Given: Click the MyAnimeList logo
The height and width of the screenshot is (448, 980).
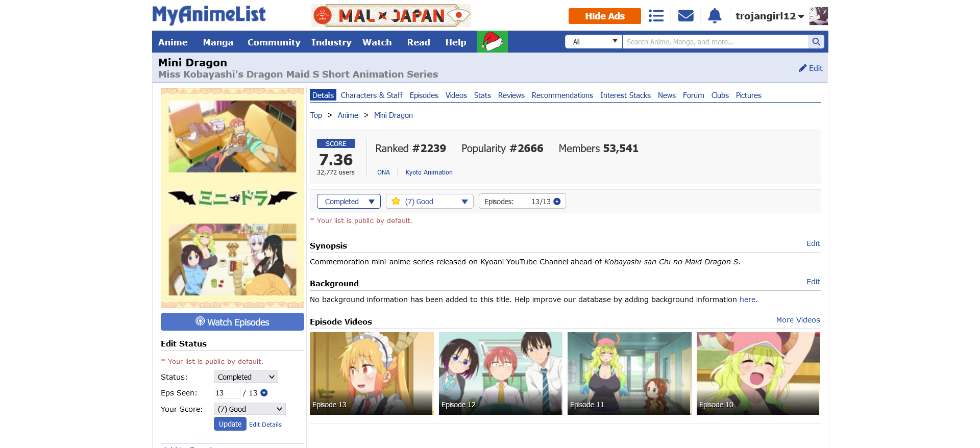Looking at the screenshot, I should click(209, 15).
